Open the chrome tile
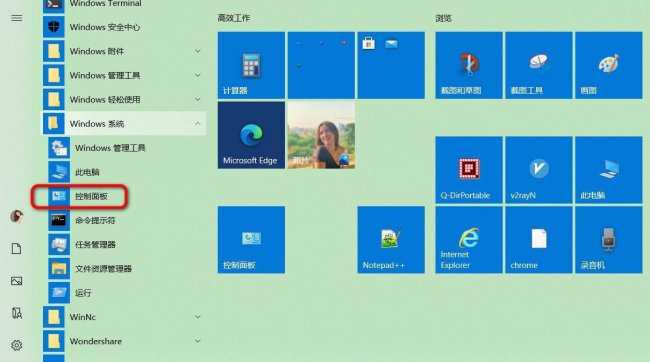 pyautogui.click(x=539, y=240)
